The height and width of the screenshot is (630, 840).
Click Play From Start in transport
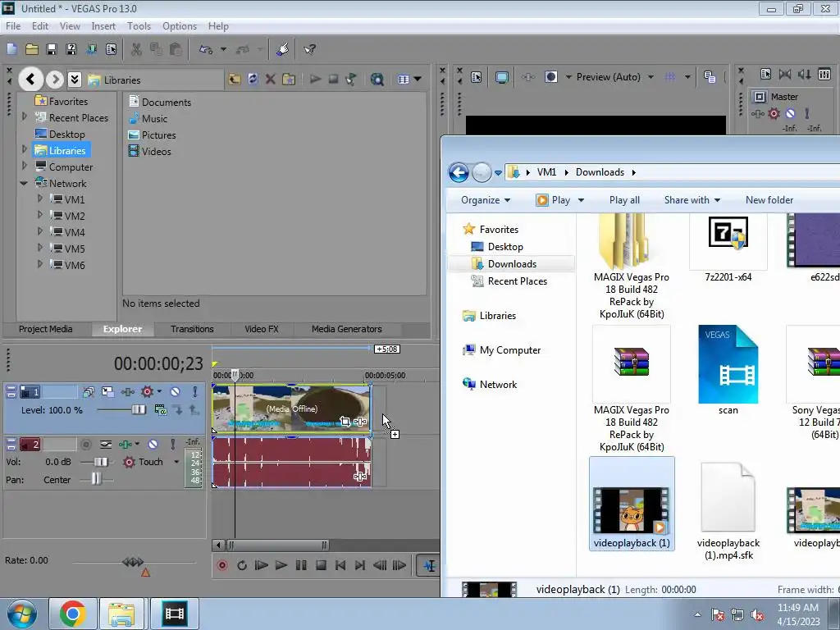[x=262, y=565]
